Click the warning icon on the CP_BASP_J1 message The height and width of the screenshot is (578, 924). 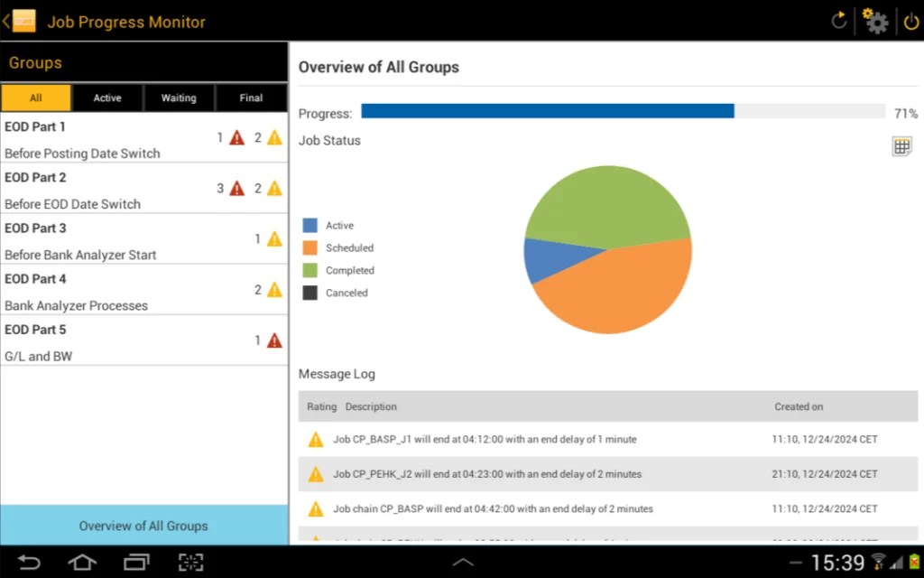[x=315, y=439]
